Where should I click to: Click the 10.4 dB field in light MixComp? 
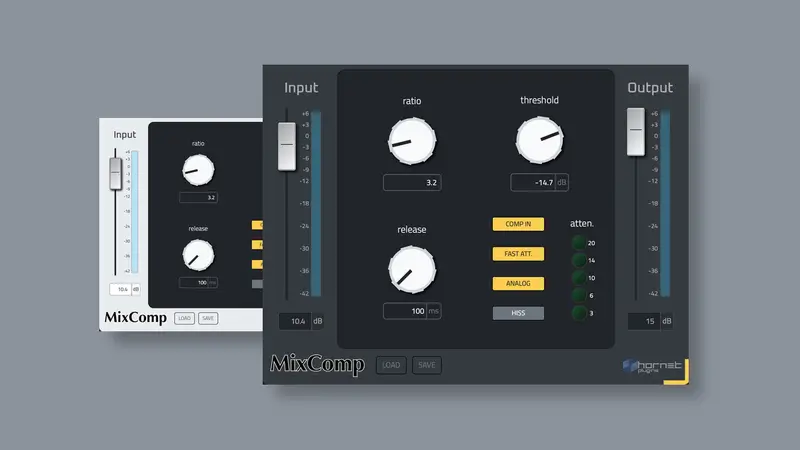(125, 289)
